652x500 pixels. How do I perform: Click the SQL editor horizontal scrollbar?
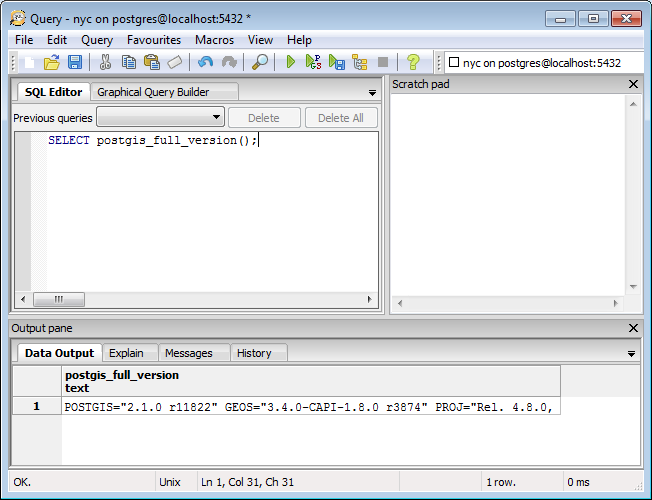[x=200, y=299]
